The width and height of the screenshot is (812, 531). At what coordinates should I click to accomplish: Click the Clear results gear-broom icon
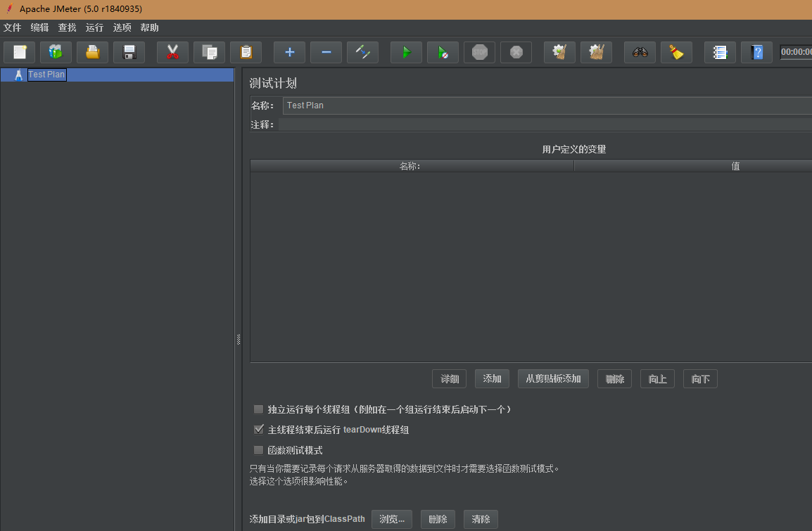[560, 52]
